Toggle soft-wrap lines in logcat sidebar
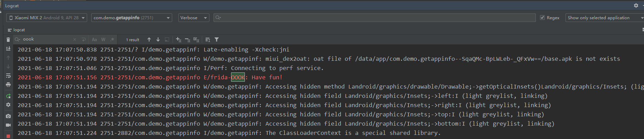The image size is (644, 139). (x=8, y=76)
